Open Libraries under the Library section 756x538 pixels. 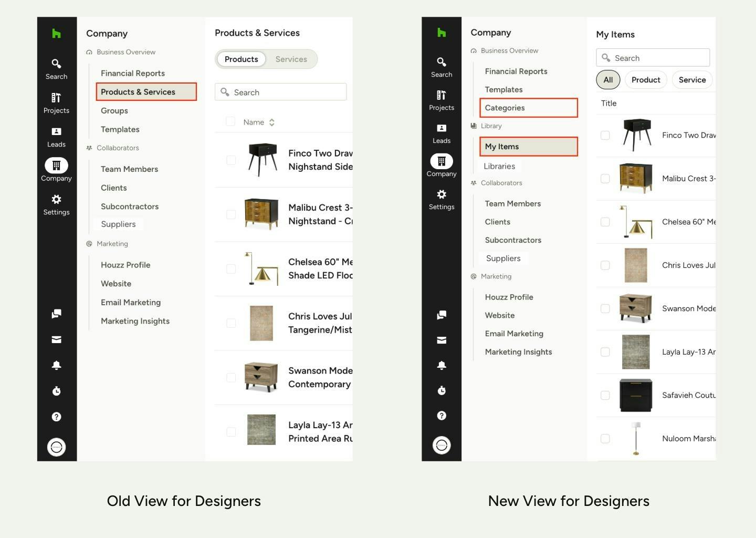499,166
